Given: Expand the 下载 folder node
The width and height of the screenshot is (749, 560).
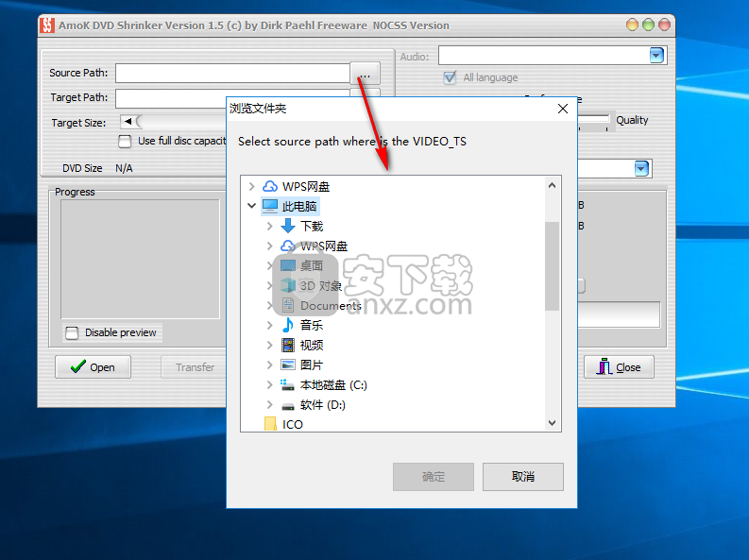Looking at the screenshot, I should coord(270,226).
